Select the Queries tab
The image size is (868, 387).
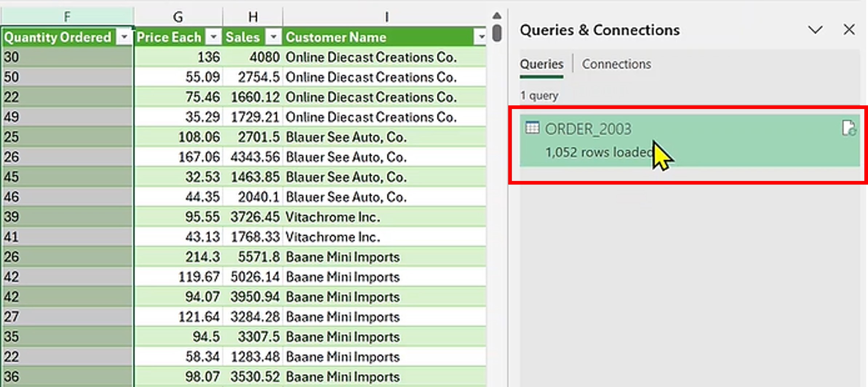point(541,64)
